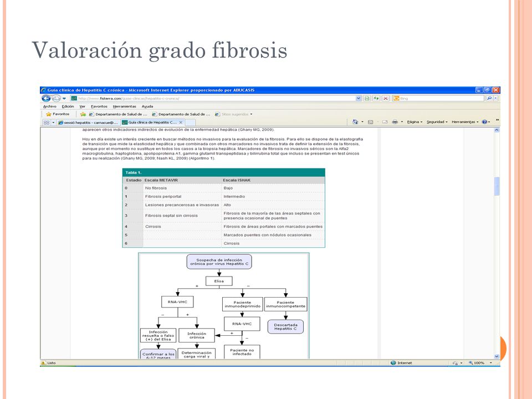
Task: Click the Elisa flowchart box
Action: coord(219,281)
